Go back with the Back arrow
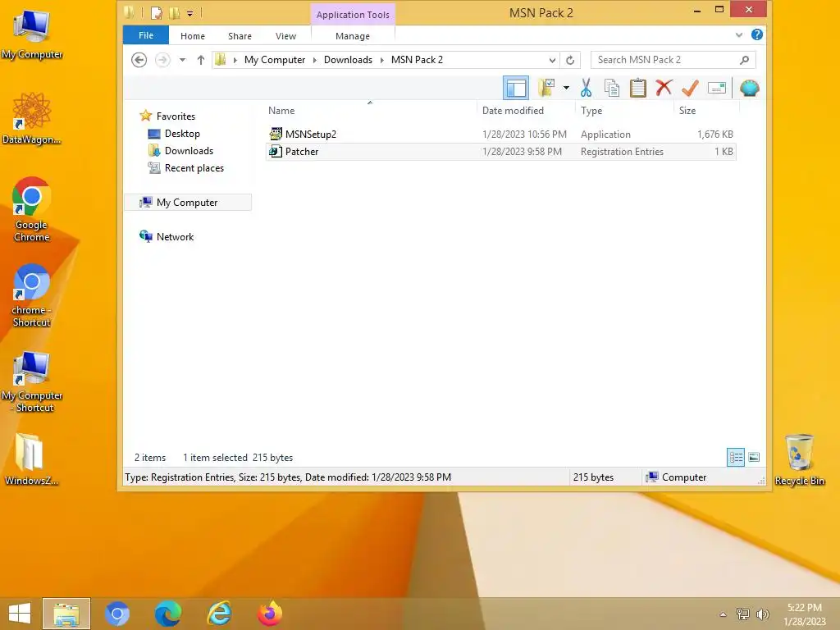The height and width of the screenshot is (630, 840). (139, 59)
